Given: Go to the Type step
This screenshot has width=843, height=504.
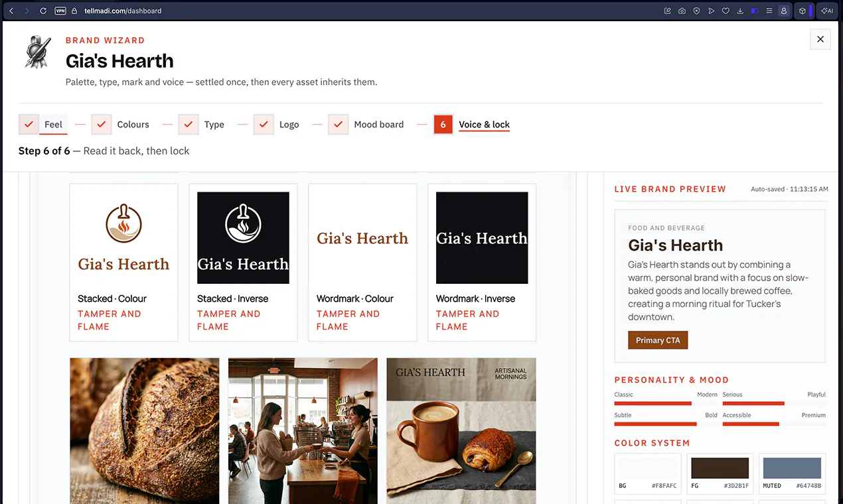Looking at the screenshot, I should [202, 124].
